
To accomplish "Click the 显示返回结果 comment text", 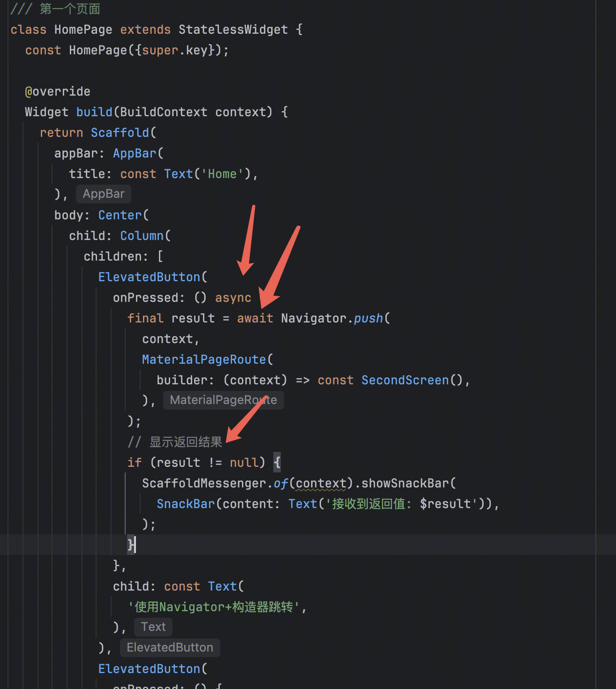I will tap(186, 442).
